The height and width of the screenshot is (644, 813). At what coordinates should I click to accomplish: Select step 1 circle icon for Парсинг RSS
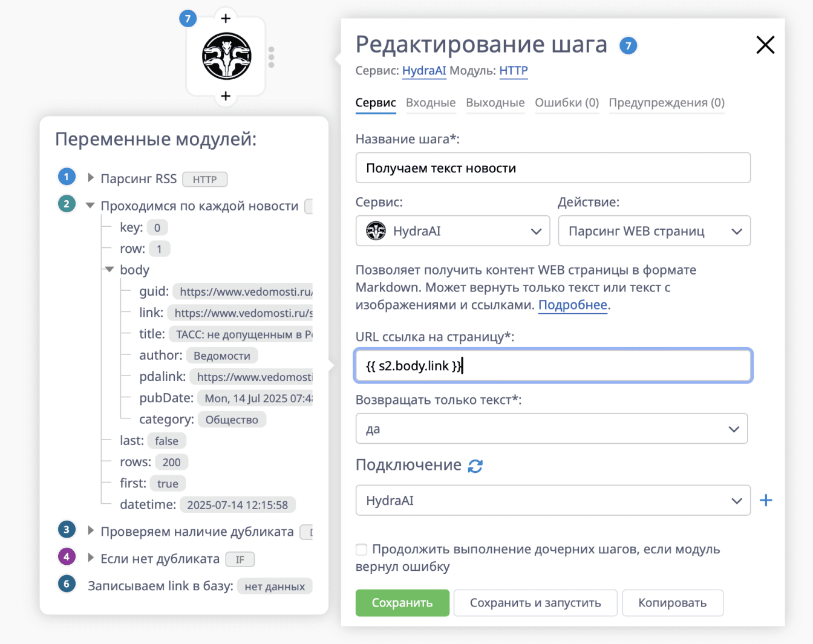click(67, 176)
